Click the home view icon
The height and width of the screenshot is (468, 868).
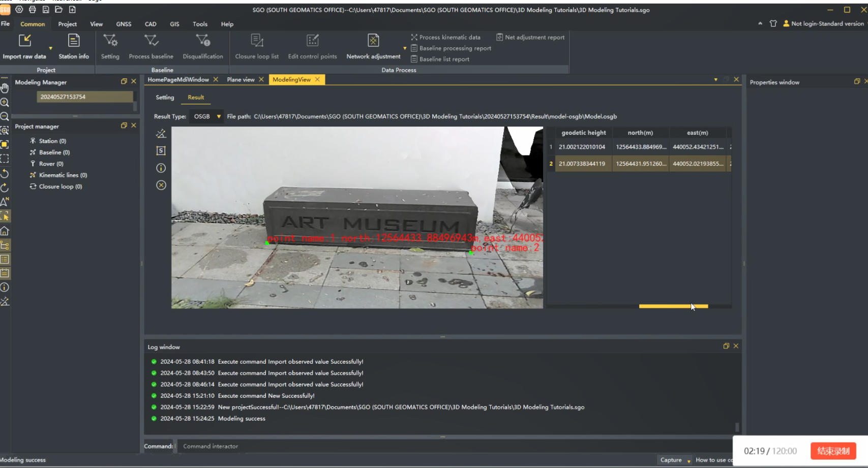point(5,231)
